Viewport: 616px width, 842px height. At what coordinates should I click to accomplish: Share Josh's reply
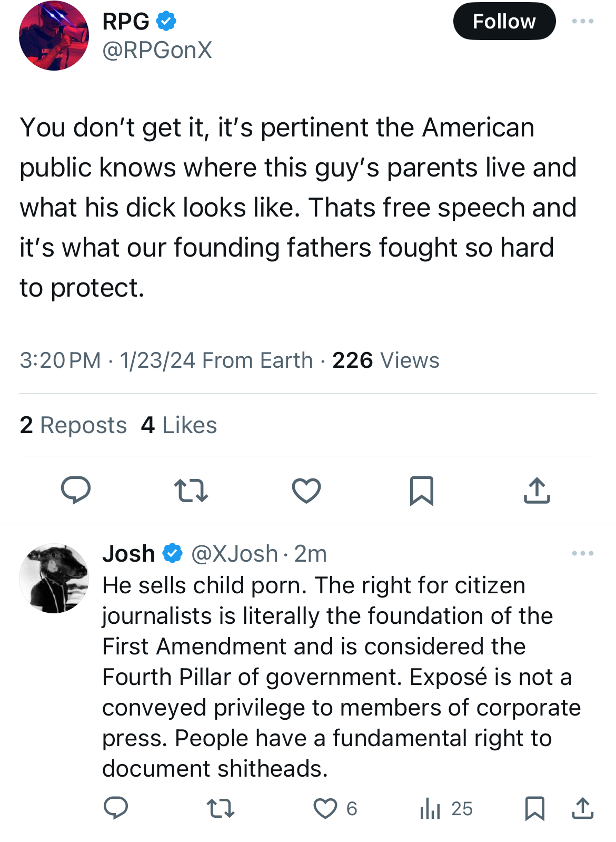click(583, 808)
